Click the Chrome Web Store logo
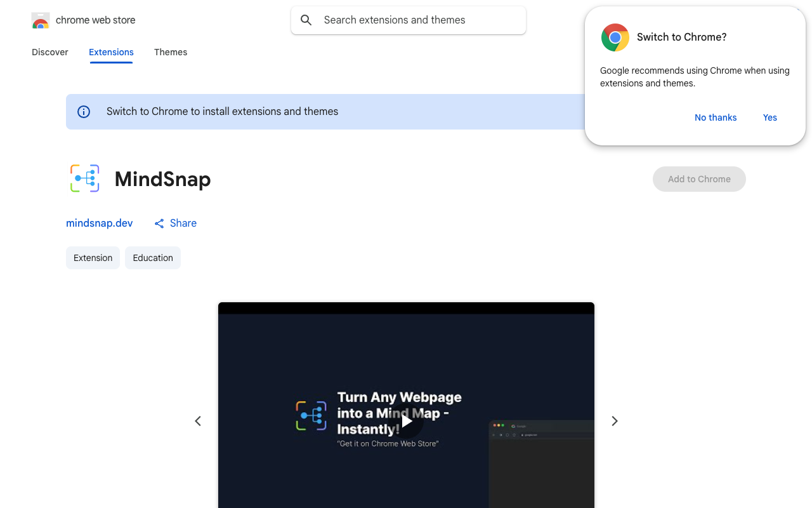The width and height of the screenshot is (812, 508). pyautogui.click(x=41, y=20)
